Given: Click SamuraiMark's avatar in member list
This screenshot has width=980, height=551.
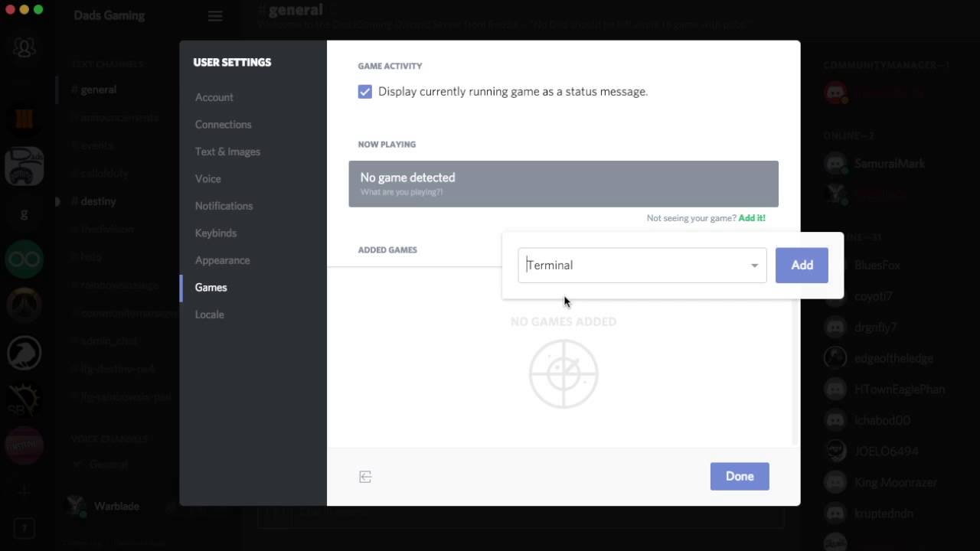Looking at the screenshot, I should 835,164.
